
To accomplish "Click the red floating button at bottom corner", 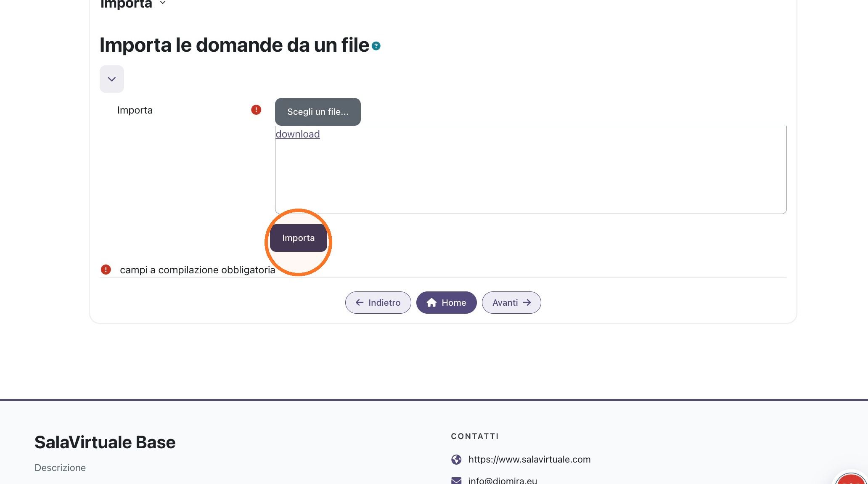I will pyautogui.click(x=852, y=479).
